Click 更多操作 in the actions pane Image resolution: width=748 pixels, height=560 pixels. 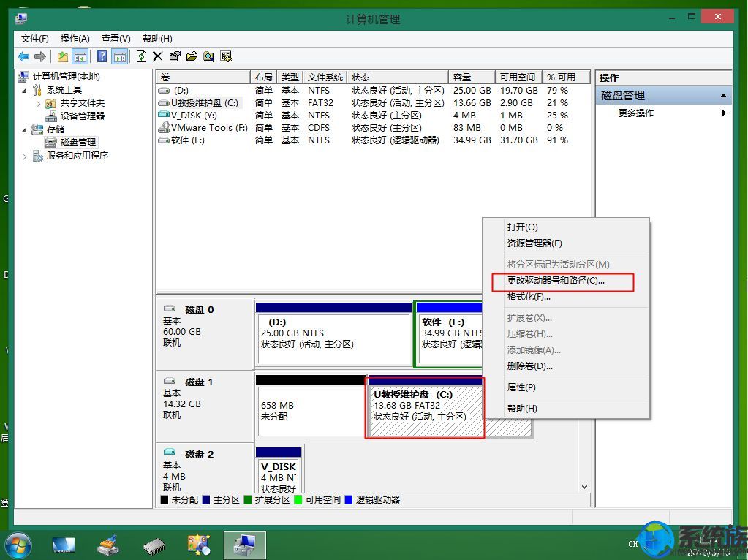coord(636,113)
